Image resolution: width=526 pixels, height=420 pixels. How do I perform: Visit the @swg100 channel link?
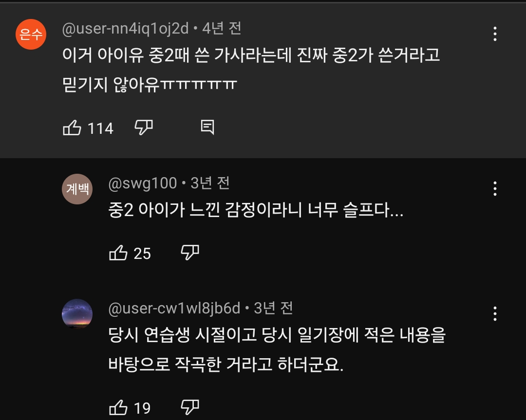point(143,183)
